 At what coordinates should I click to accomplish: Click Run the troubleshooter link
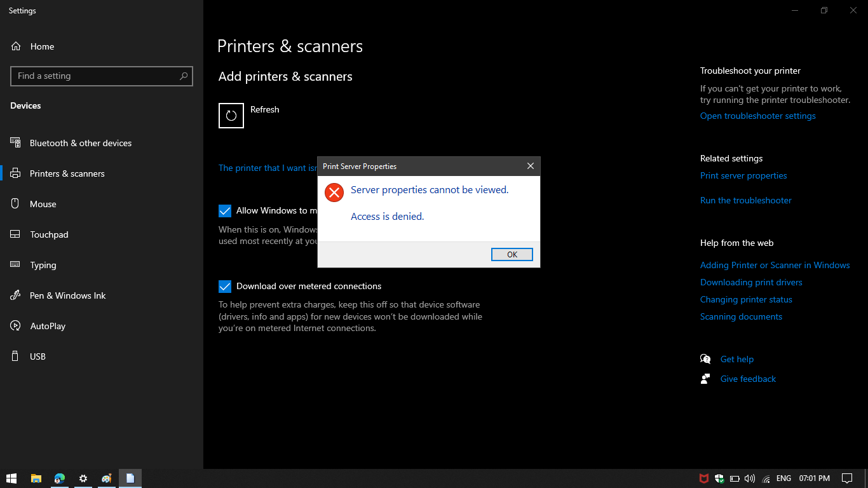coord(746,200)
